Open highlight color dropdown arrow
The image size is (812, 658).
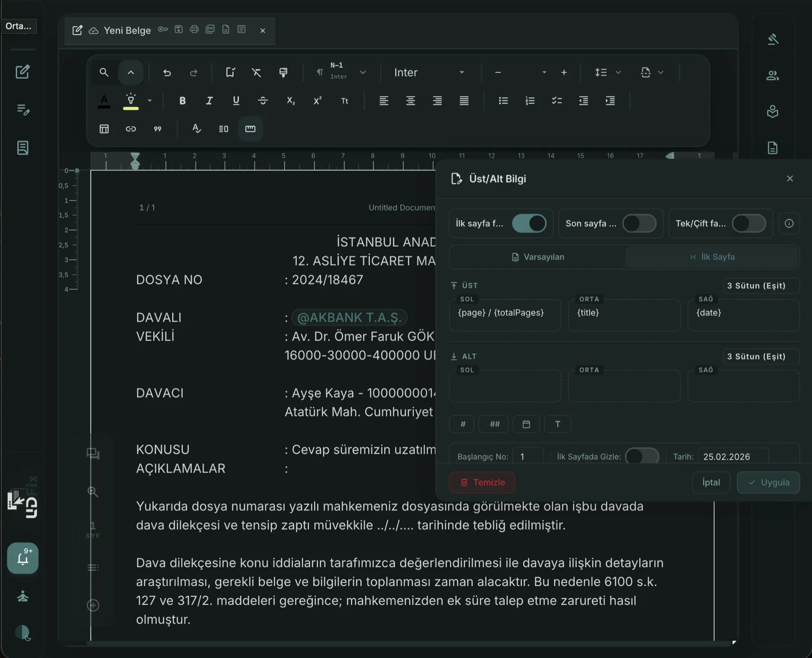[150, 101]
